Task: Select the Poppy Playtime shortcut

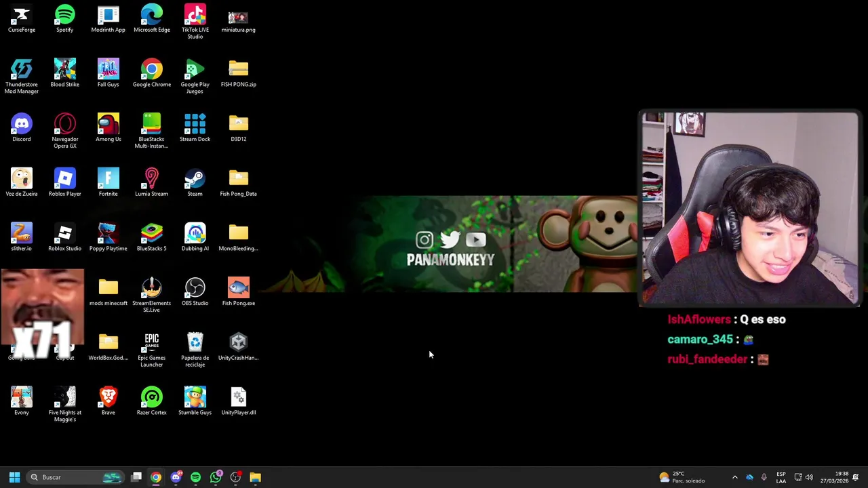Action: 108,238
